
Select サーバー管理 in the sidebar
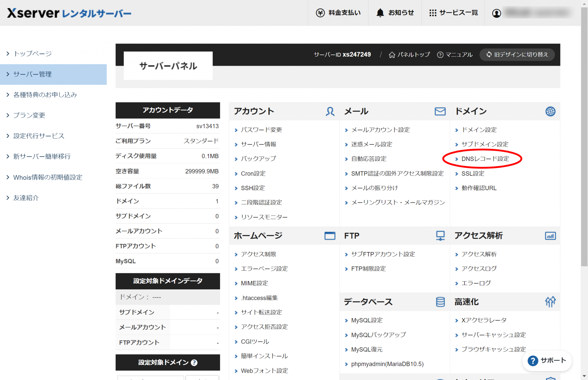[x=32, y=74]
